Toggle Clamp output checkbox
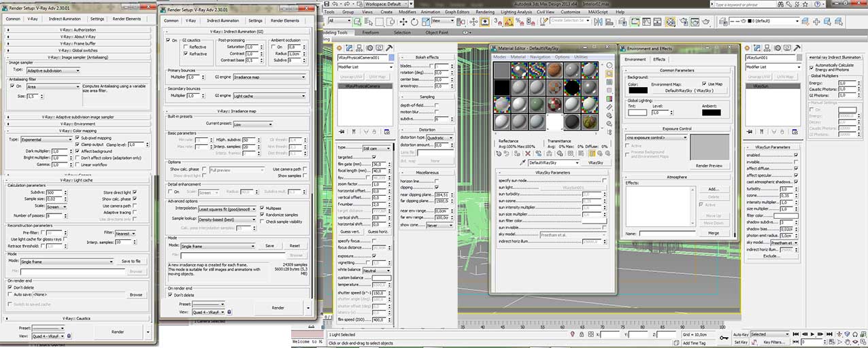868x348 pixels. 78,144
